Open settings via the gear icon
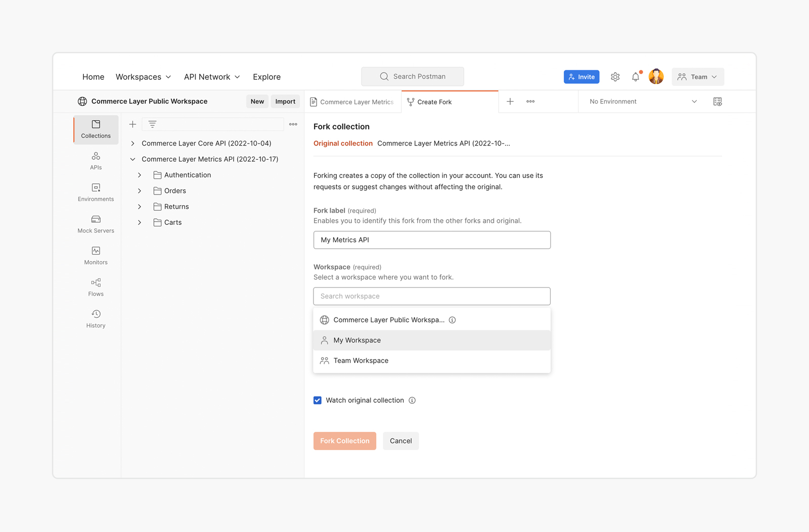 tap(615, 77)
